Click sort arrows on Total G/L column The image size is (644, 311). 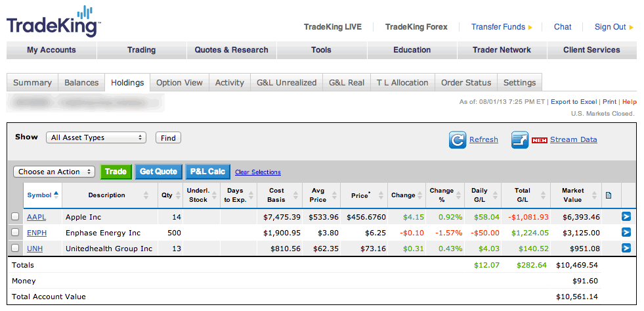click(543, 195)
